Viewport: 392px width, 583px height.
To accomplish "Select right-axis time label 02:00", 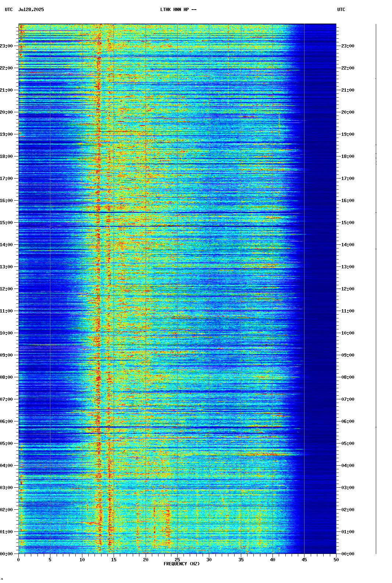I will click(348, 510).
